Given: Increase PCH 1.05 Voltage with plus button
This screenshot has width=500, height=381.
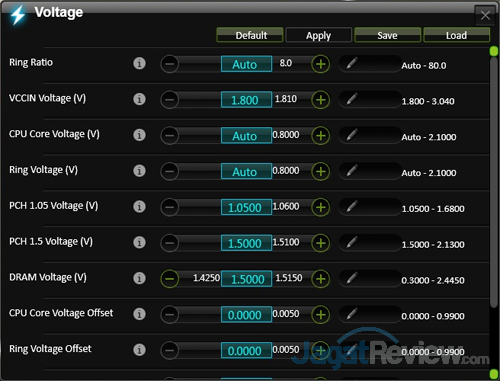Looking at the screenshot, I should pos(321,207).
